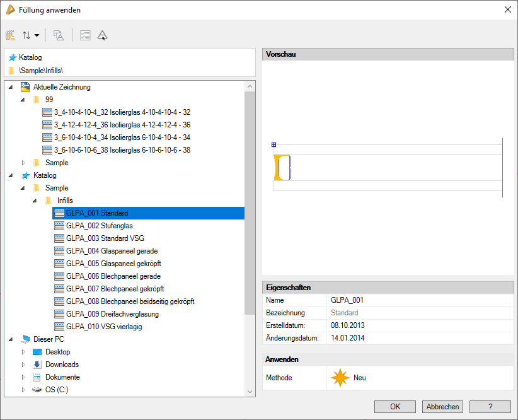Click the tree scrollbar down arrow
Image resolution: width=518 pixels, height=420 pixels.
250,392
